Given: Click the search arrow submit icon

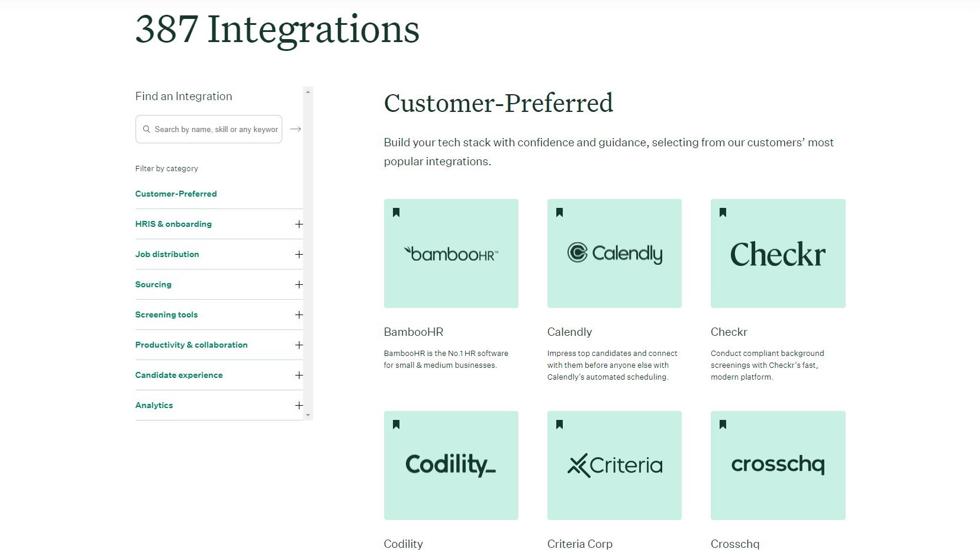Looking at the screenshot, I should click(x=295, y=129).
